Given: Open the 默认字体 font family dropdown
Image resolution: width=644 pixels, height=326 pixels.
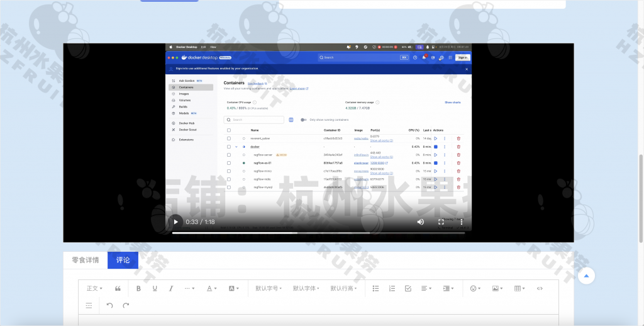Looking at the screenshot, I should coord(306,288).
